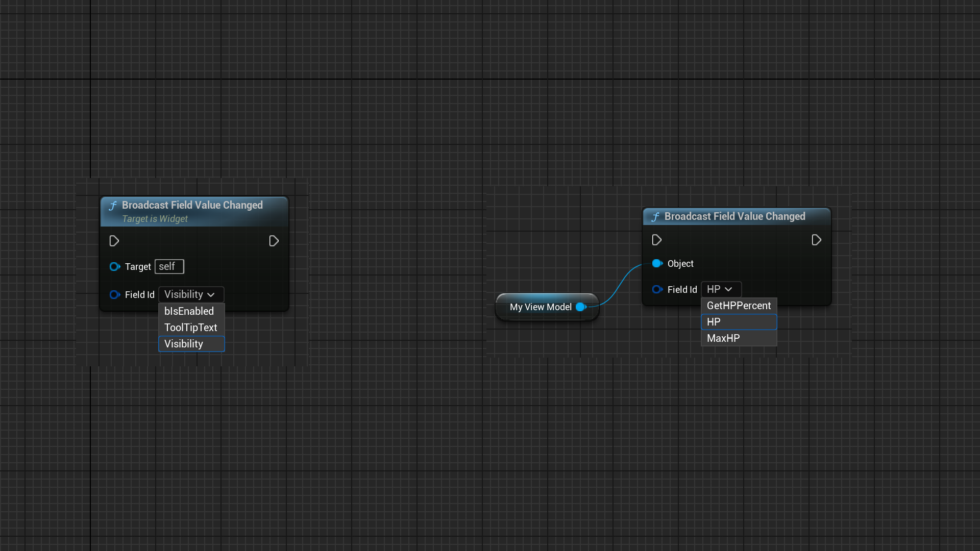This screenshot has height=551, width=980.
Task: Select highlighted HP option in list
Action: pos(739,322)
